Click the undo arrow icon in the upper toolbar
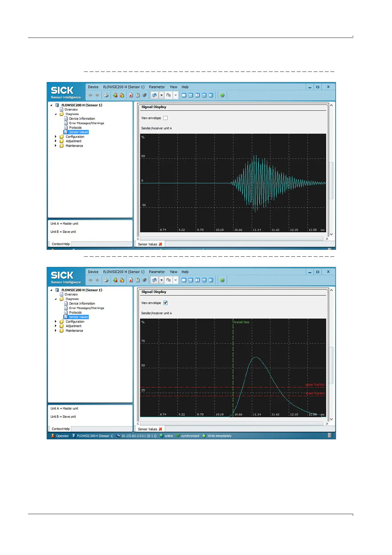The height and width of the screenshot is (555, 392). [154, 95]
